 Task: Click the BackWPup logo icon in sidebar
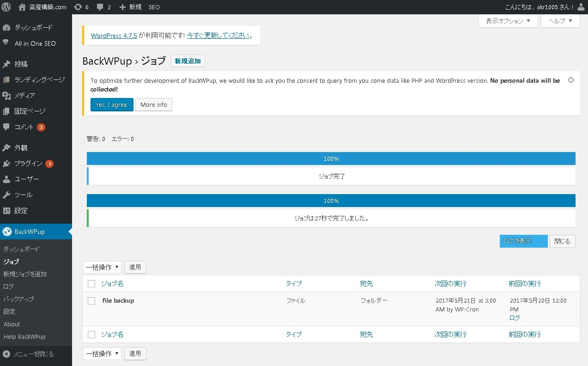tap(7, 232)
